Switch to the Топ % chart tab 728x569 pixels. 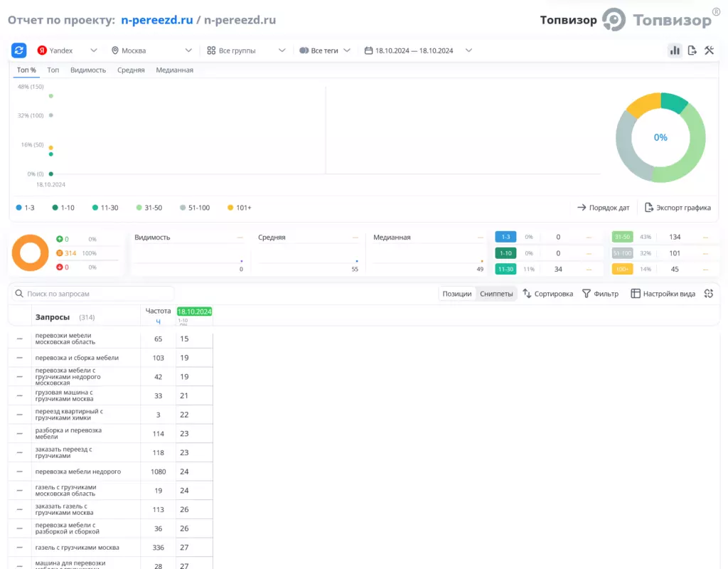tap(26, 70)
